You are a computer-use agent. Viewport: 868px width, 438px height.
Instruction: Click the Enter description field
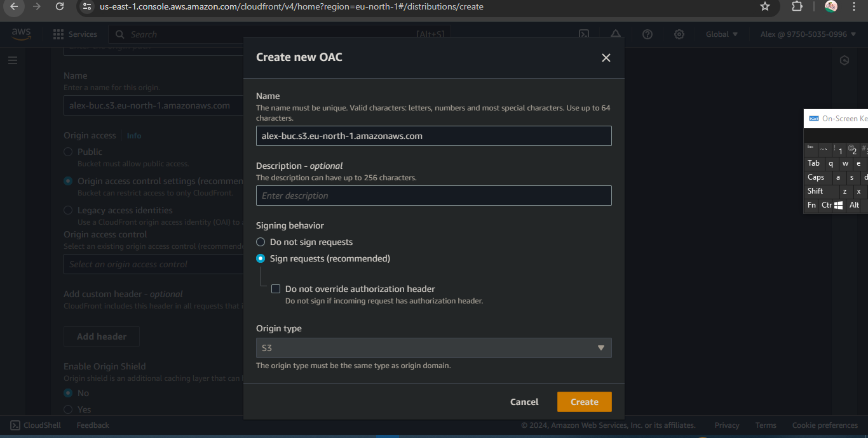click(433, 196)
